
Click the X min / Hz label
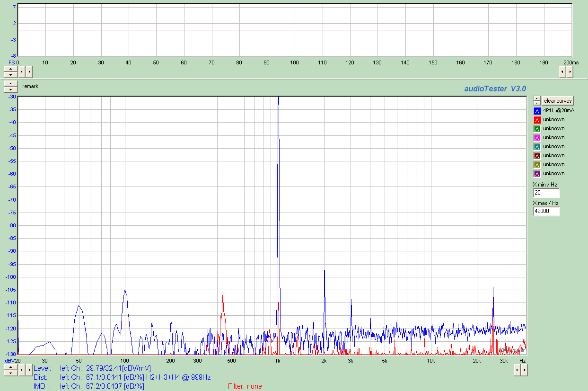click(x=545, y=185)
